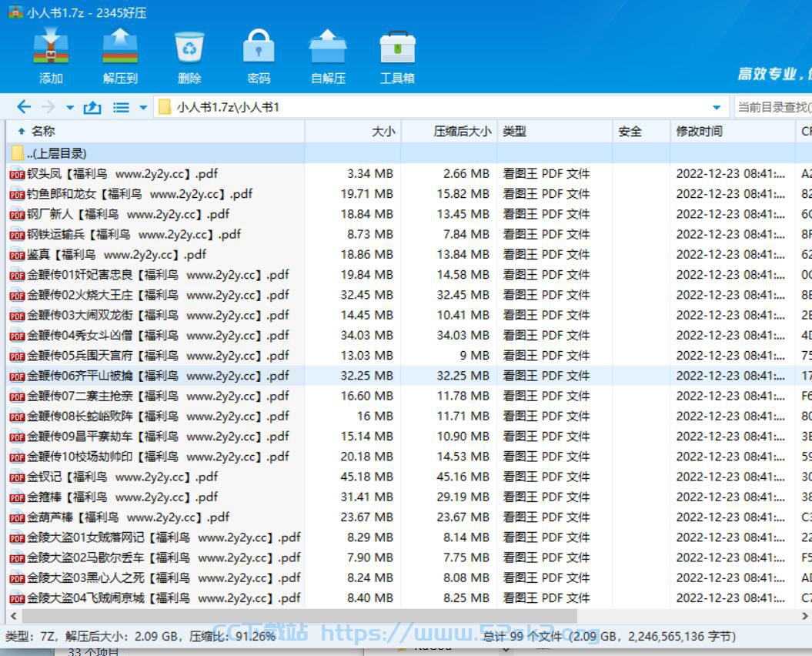Expand the address path dropdown

717,108
